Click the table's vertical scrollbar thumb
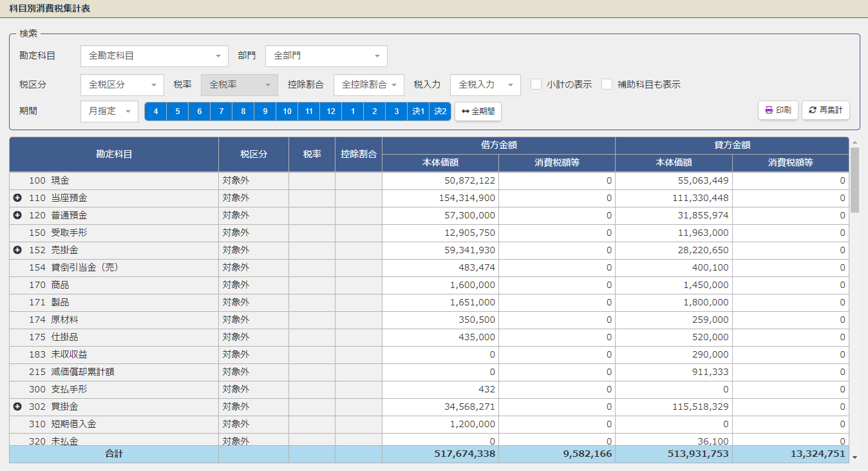Image resolution: width=868 pixels, height=471 pixels. point(854,179)
